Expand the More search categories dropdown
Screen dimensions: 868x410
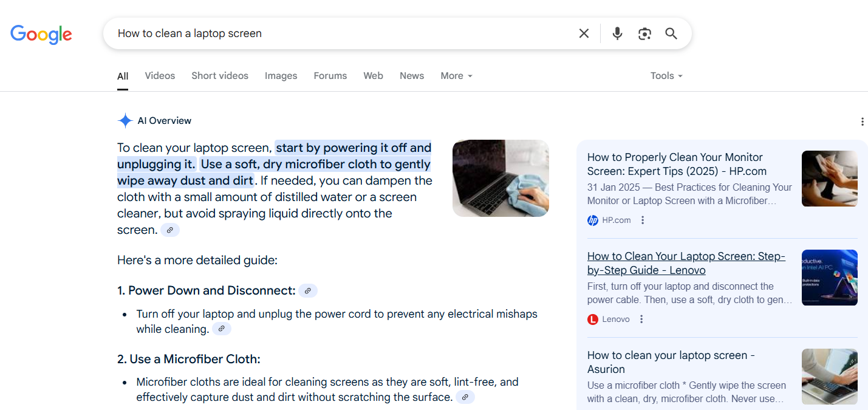[456, 75]
